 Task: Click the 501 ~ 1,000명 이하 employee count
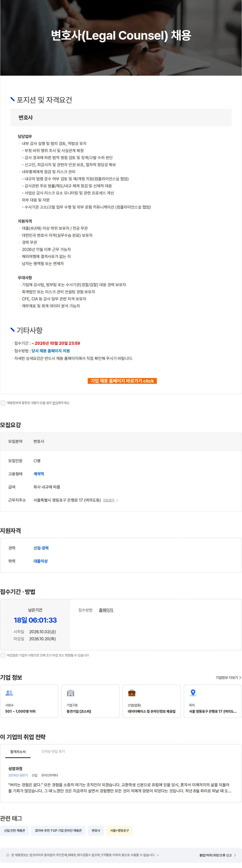(20, 711)
